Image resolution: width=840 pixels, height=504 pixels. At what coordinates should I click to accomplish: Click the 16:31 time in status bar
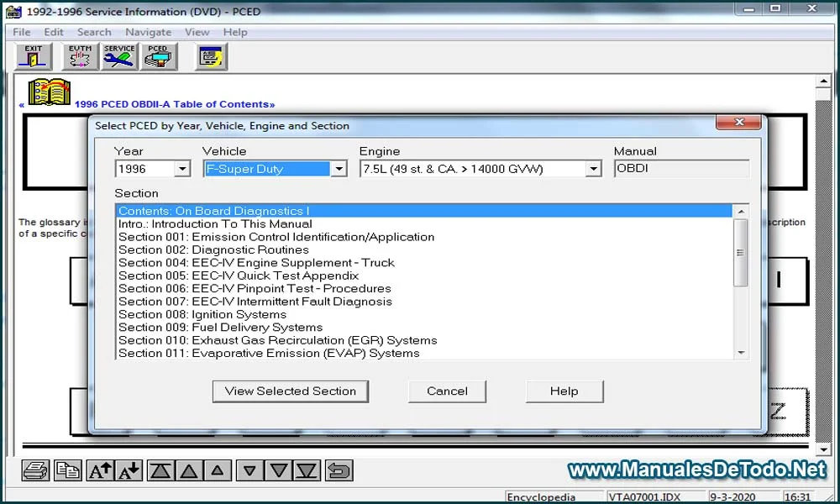click(797, 497)
